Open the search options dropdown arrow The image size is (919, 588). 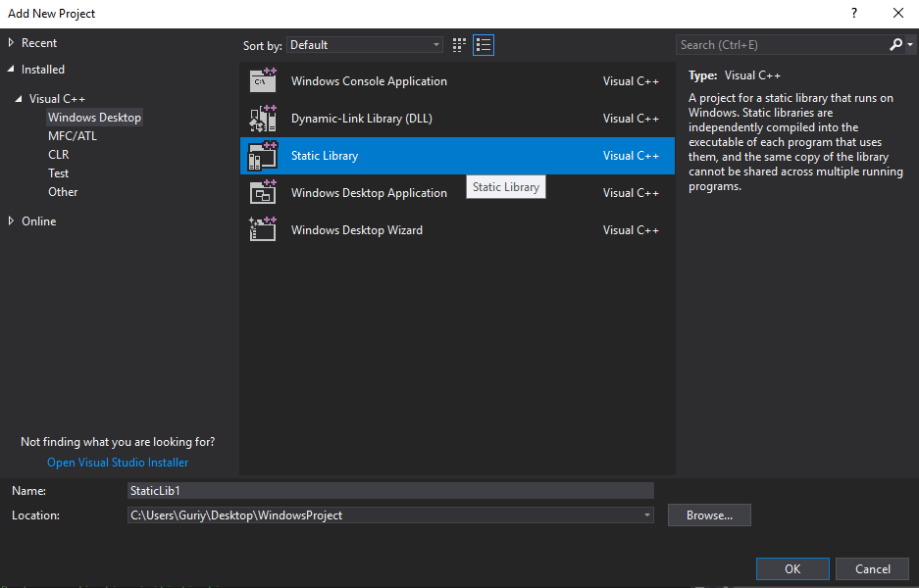910,45
